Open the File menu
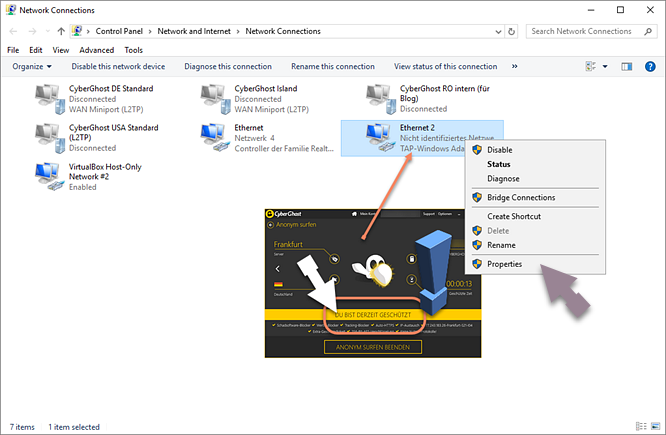The width and height of the screenshot is (666, 435). pos(13,50)
